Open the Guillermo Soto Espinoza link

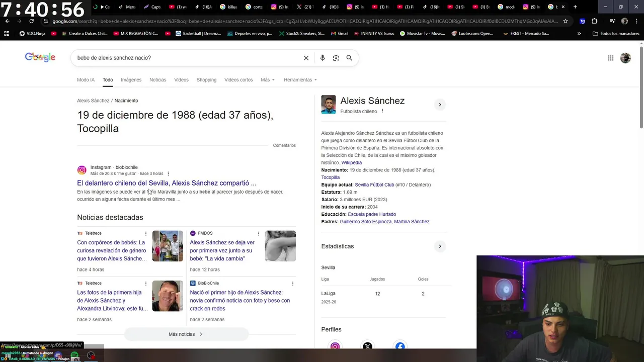click(x=365, y=222)
